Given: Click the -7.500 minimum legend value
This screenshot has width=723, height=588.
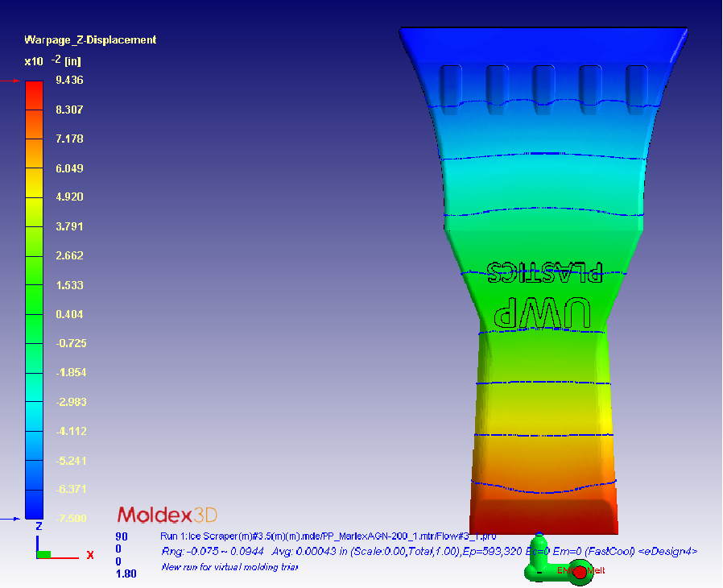Looking at the screenshot, I should click(x=69, y=519).
